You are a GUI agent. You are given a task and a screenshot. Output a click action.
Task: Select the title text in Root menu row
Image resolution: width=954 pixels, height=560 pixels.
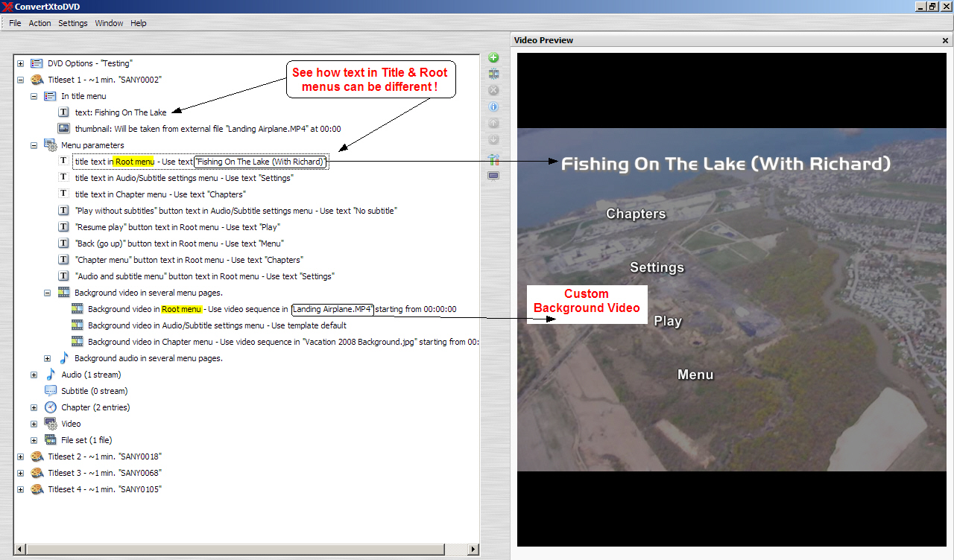tap(200, 162)
